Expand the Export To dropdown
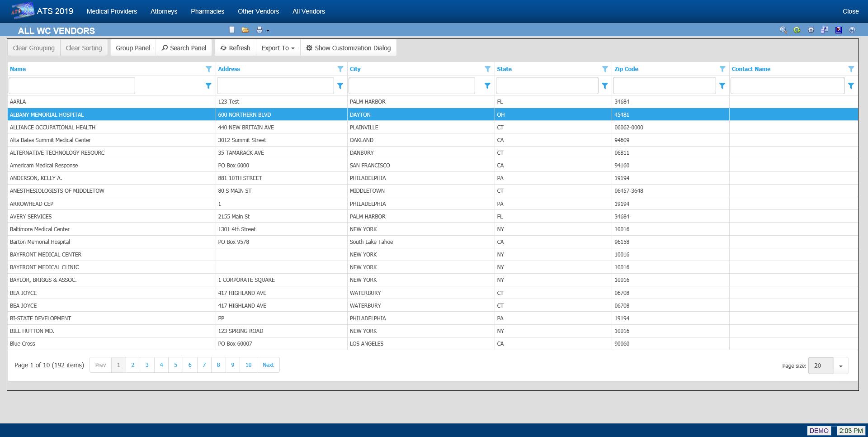This screenshot has height=437, width=868. pyautogui.click(x=278, y=48)
